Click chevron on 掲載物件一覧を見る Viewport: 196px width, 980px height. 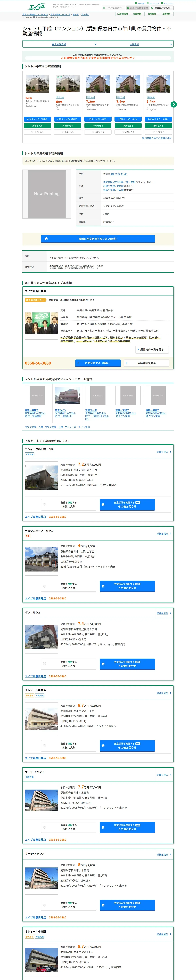tap(138, 350)
